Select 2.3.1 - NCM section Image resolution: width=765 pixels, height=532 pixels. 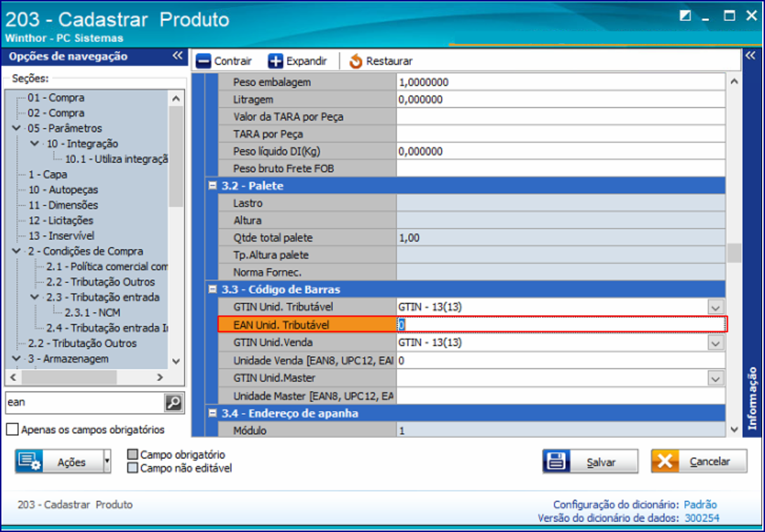click(x=92, y=312)
